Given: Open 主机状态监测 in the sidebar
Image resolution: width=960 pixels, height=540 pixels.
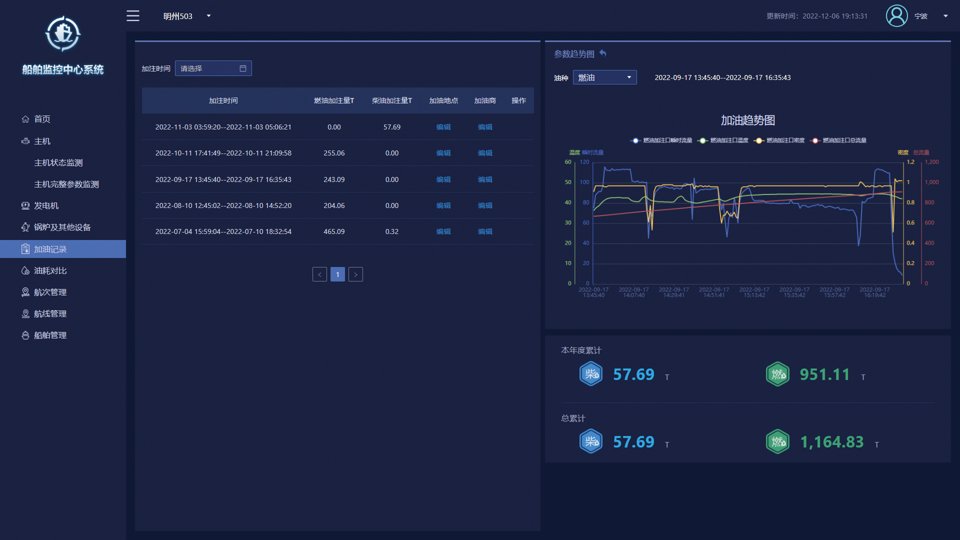Looking at the screenshot, I should click(59, 163).
